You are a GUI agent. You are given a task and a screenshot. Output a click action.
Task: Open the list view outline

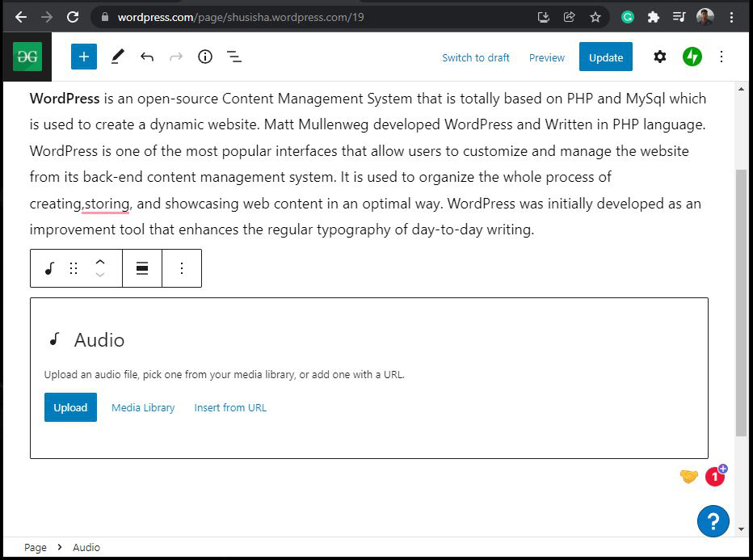(x=234, y=57)
